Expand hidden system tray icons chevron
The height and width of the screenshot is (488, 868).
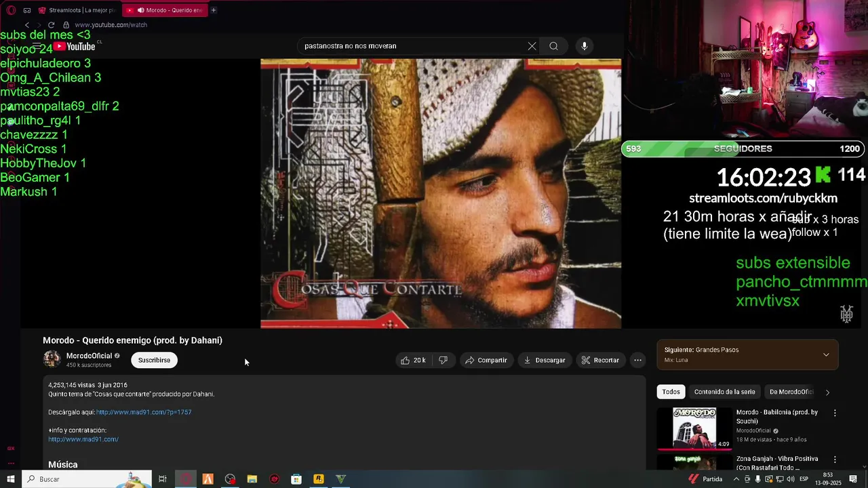tap(736, 479)
